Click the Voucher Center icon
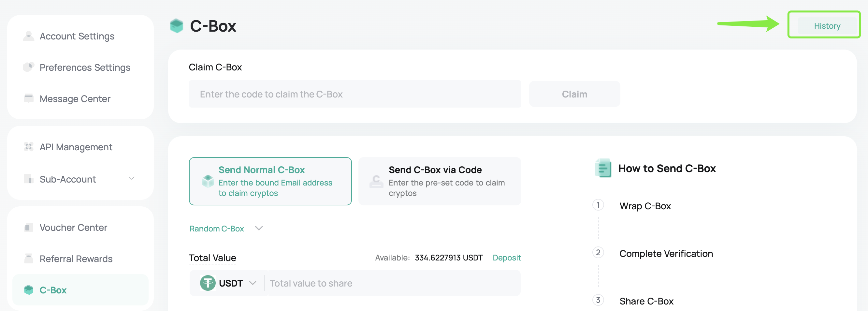 pyautogui.click(x=29, y=227)
